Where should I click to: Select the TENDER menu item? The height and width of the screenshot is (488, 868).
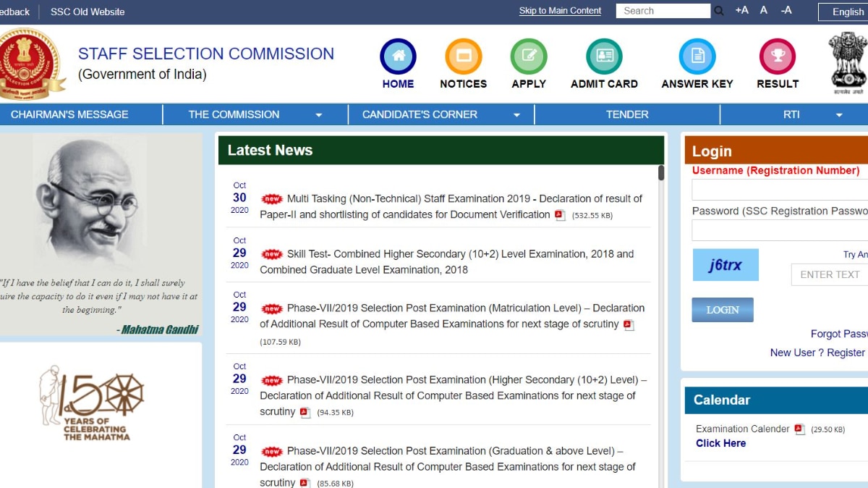click(x=626, y=114)
